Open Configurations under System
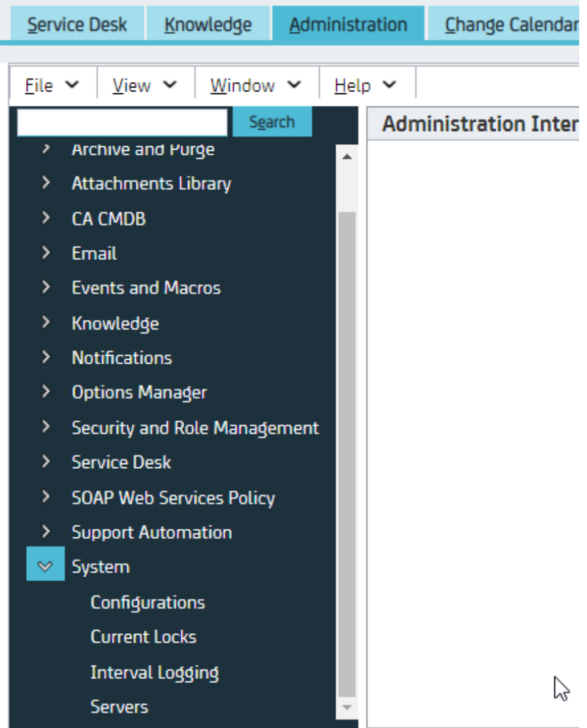 [148, 602]
